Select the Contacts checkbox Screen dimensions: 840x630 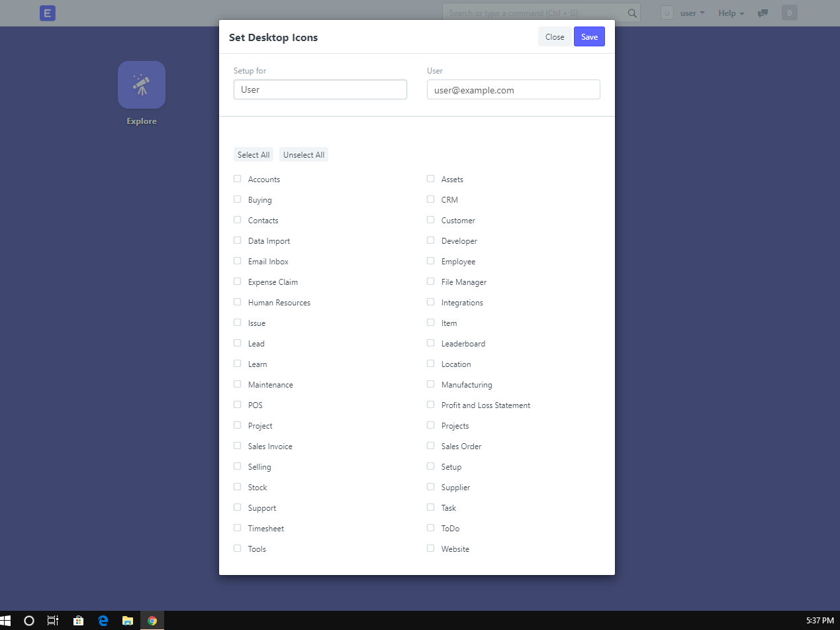pyautogui.click(x=238, y=220)
